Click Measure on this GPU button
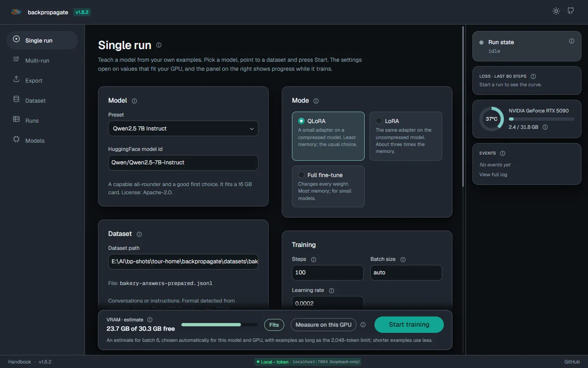588x368 pixels. pyautogui.click(x=323, y=325)
